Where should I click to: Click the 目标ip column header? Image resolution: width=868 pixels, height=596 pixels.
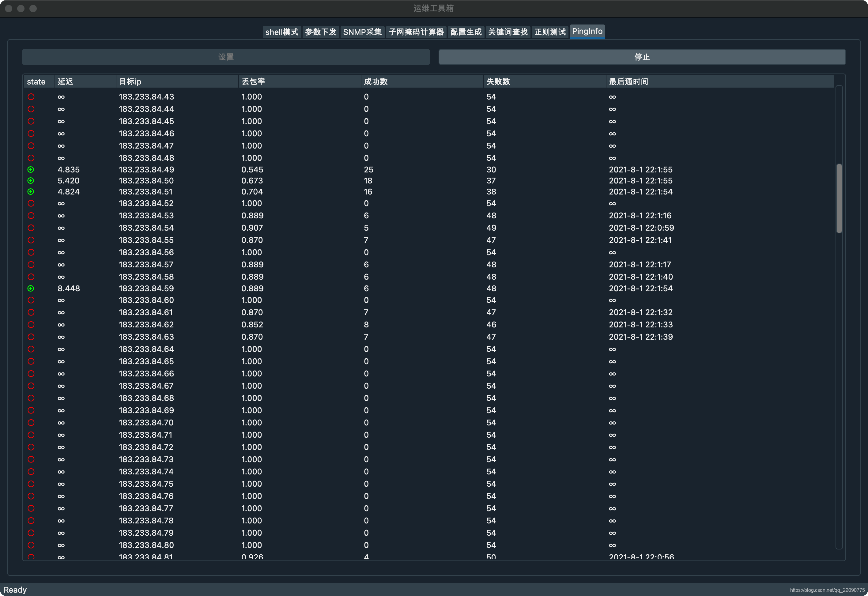pos(177,82)
